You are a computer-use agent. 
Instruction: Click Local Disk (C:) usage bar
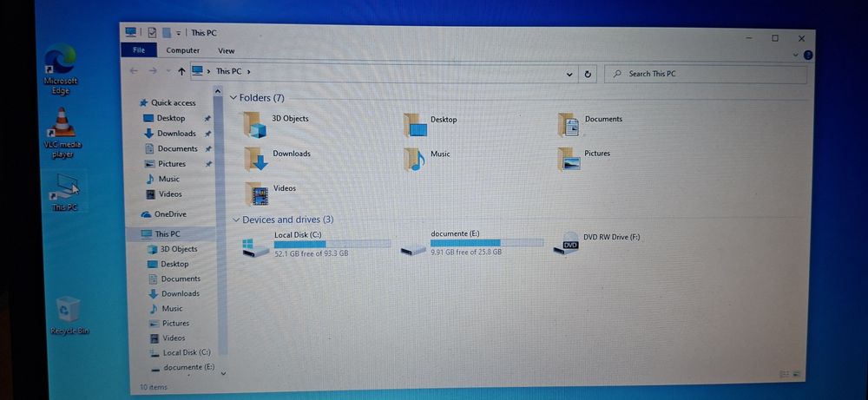tap(332, 244)
